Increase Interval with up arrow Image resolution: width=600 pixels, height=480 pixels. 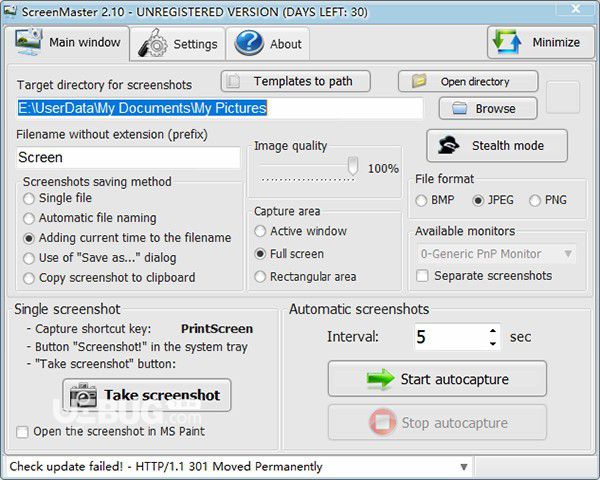point(493,331)
